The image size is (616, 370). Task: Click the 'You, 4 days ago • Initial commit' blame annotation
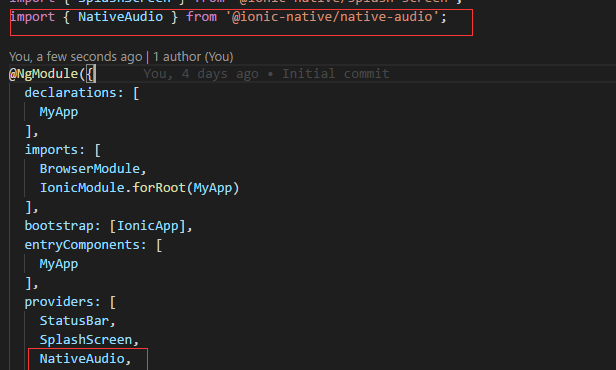266,74
